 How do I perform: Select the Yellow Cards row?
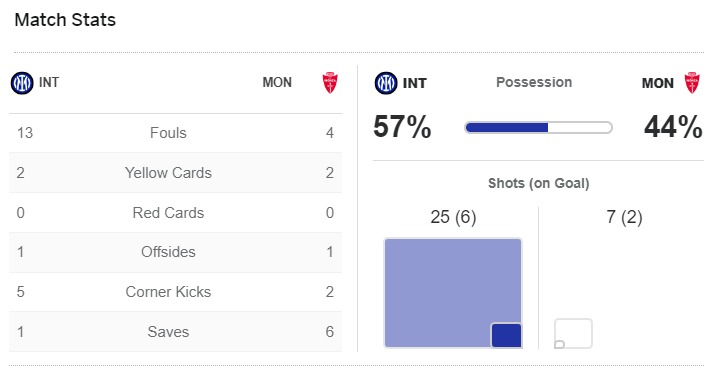pos(175,173)
